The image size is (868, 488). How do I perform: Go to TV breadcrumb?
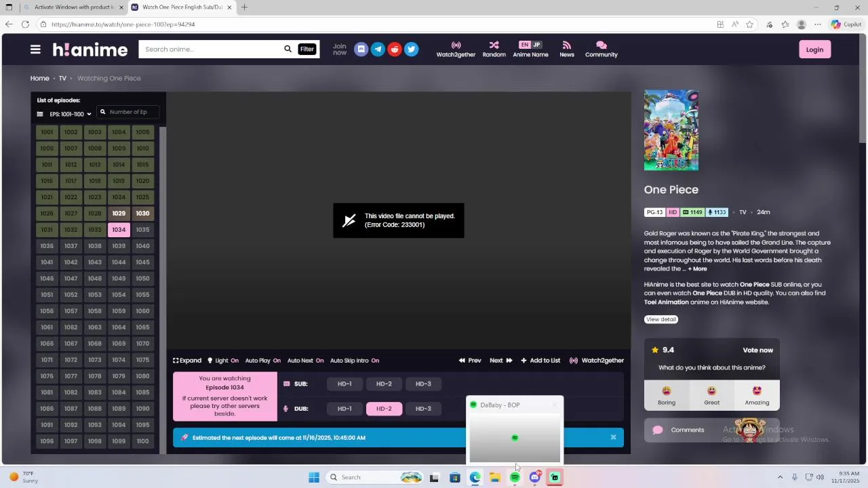pyautogui.click(x=62, y=78)
